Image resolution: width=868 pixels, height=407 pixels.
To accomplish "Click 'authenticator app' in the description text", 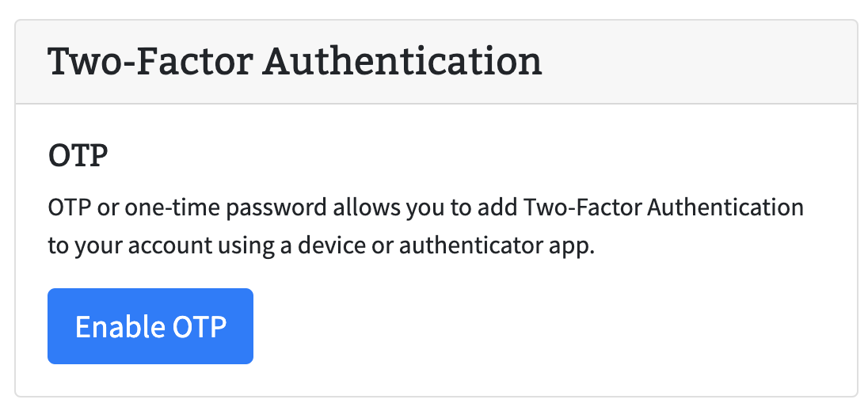I will point(497,245).
